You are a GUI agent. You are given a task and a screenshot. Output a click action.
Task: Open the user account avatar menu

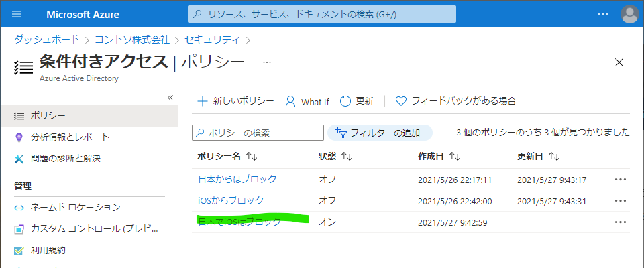pos(629,14)
